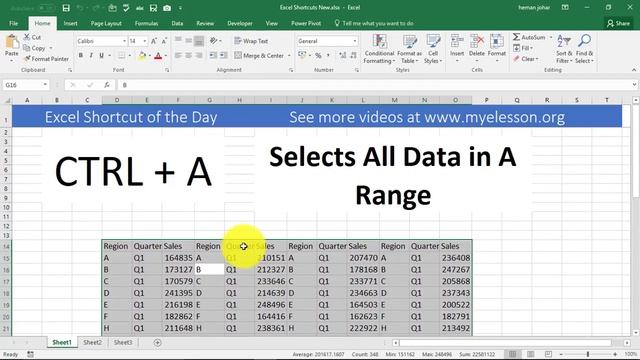This screenshot has width=640, height=360.
Task: Click the Share button
Action: click(618, 23)
